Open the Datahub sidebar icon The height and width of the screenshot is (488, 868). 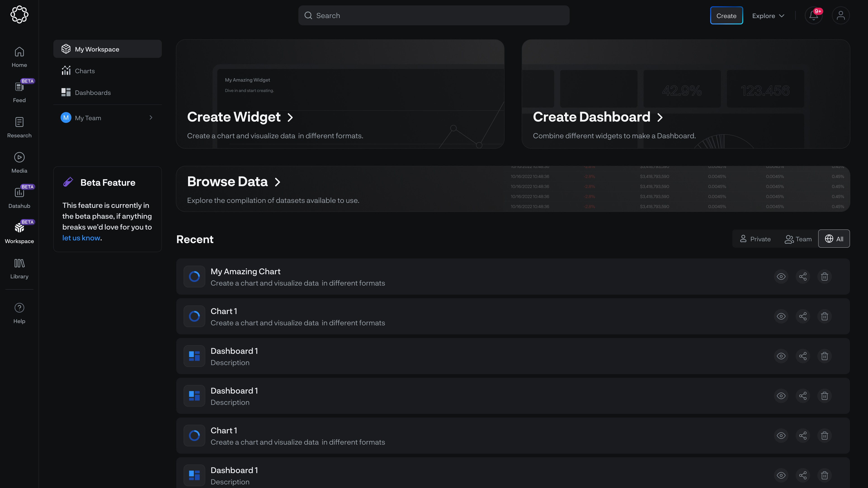click(19, 193)
